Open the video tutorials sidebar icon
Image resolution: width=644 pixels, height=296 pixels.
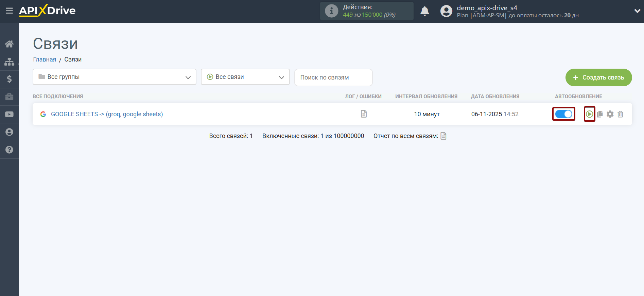click(9, 115)
